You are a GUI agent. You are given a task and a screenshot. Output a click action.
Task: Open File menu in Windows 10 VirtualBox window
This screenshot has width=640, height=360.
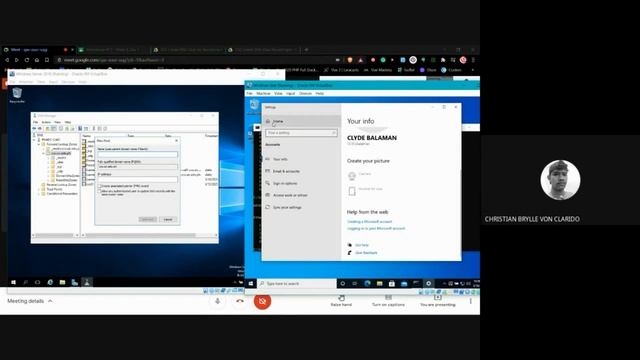(x=249, y=93)
